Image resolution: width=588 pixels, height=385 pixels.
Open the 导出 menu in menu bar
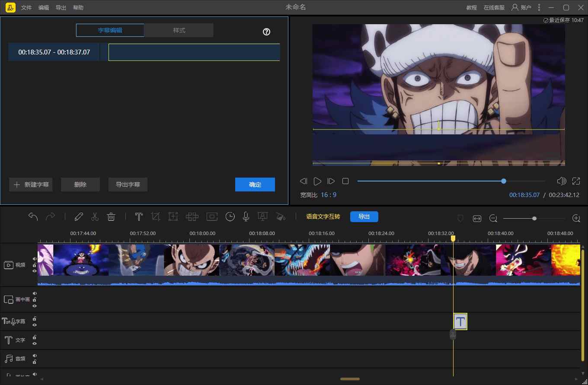pyautogui.click(x=61, y=8)
